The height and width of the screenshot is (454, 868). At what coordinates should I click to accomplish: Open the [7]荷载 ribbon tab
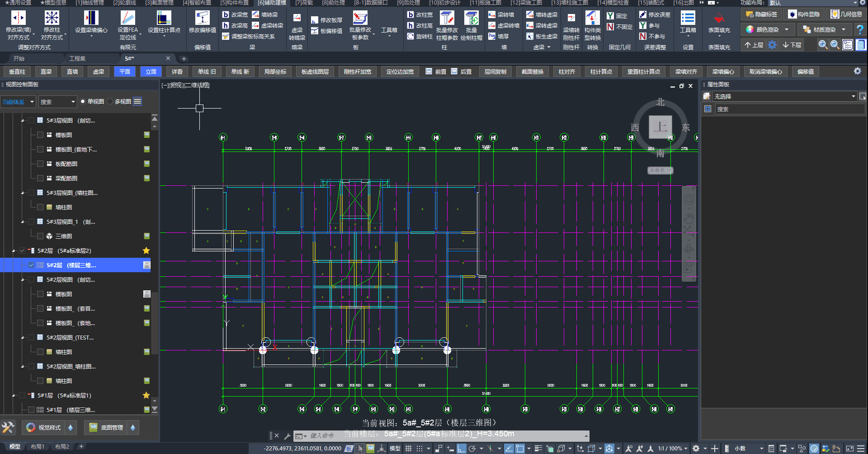pos(304,3)
